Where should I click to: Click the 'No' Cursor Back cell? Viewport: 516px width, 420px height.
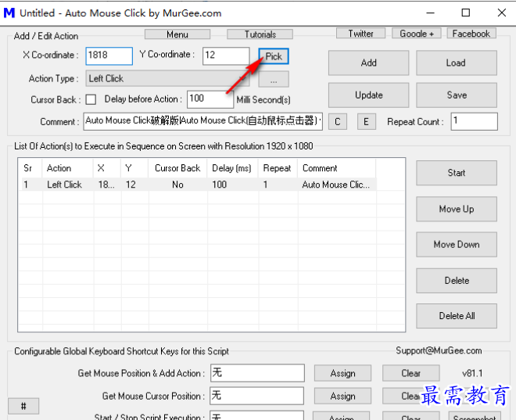click(177, 185)
